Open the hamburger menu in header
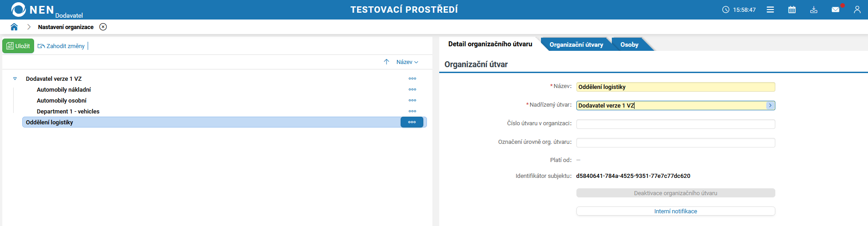Image resolution: width=868 pixels, height=226 pixels. pos(770,10)
